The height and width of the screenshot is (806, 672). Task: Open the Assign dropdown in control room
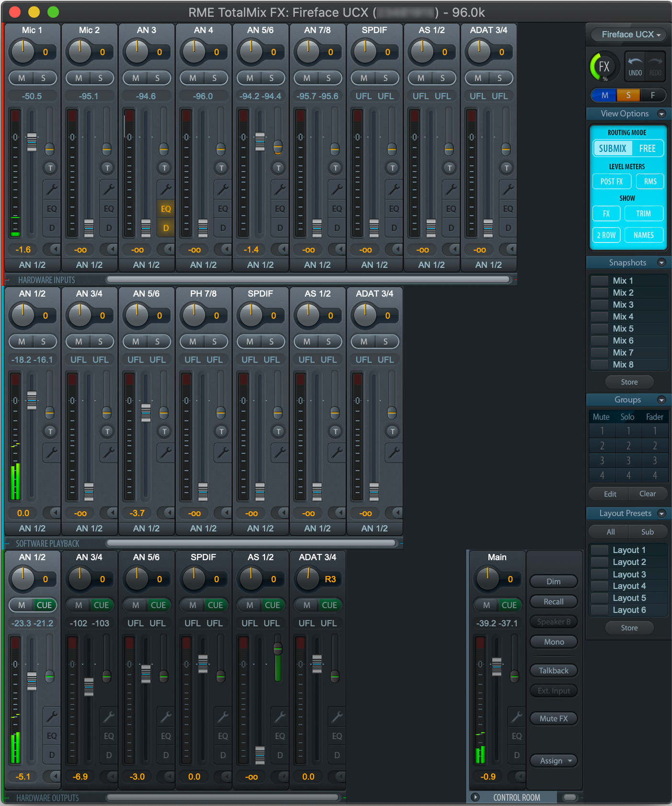point(554,761)
